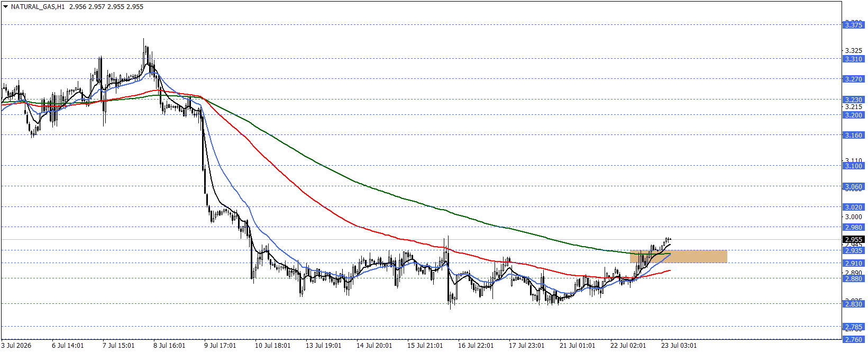Open the chart menu triangle beside NATURAL_GAS,H1
This screenshot has height=352, width=868.
tap(5, 7)
